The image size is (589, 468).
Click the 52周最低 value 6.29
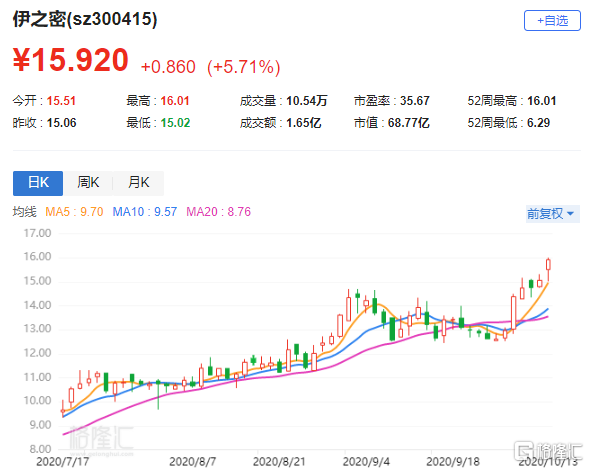click(538, 123)
